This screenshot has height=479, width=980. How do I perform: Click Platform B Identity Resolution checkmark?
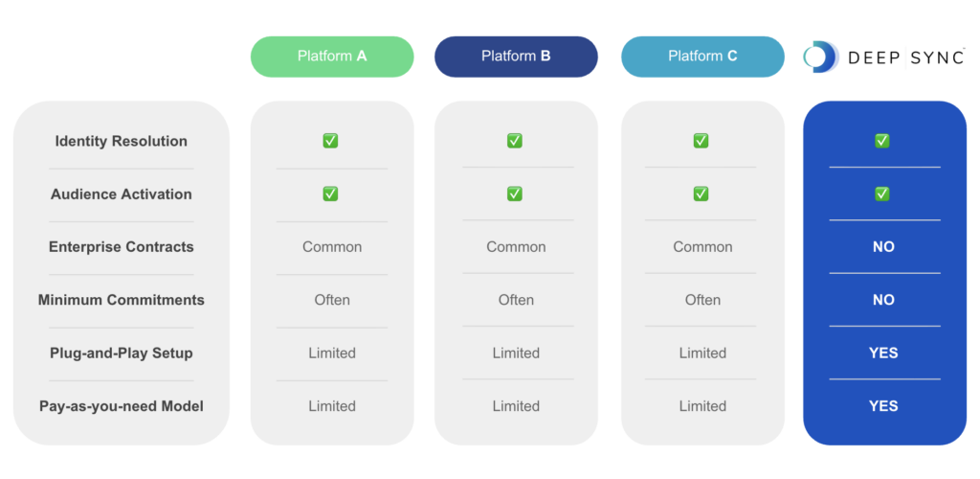[x=515, y=141]
